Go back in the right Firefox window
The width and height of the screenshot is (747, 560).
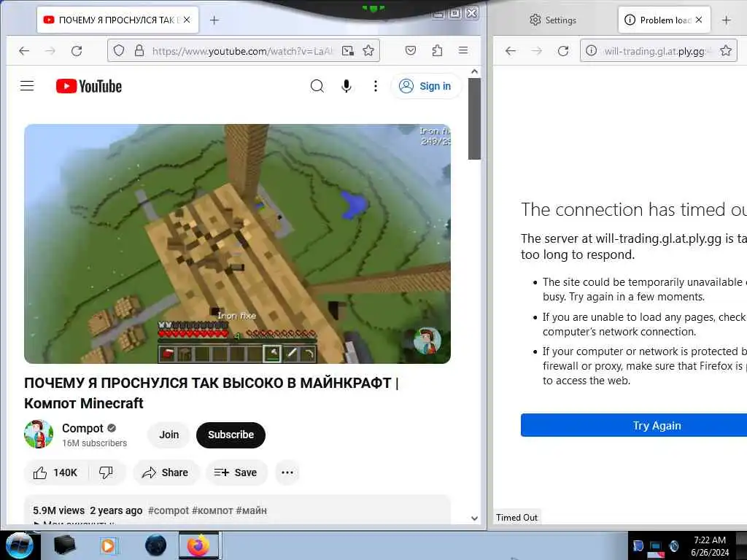point(510,50)
